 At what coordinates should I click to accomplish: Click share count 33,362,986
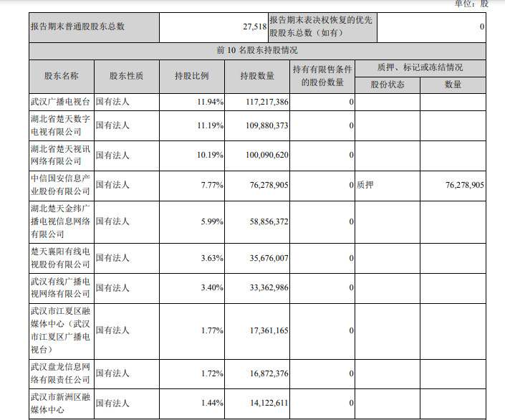pyautogui.click(x=269, y=287)
